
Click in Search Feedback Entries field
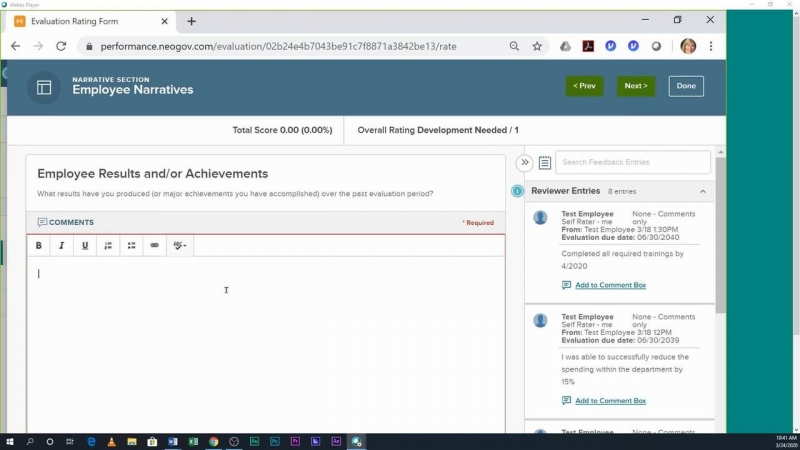pyautogui.click(x=633, y=162)
